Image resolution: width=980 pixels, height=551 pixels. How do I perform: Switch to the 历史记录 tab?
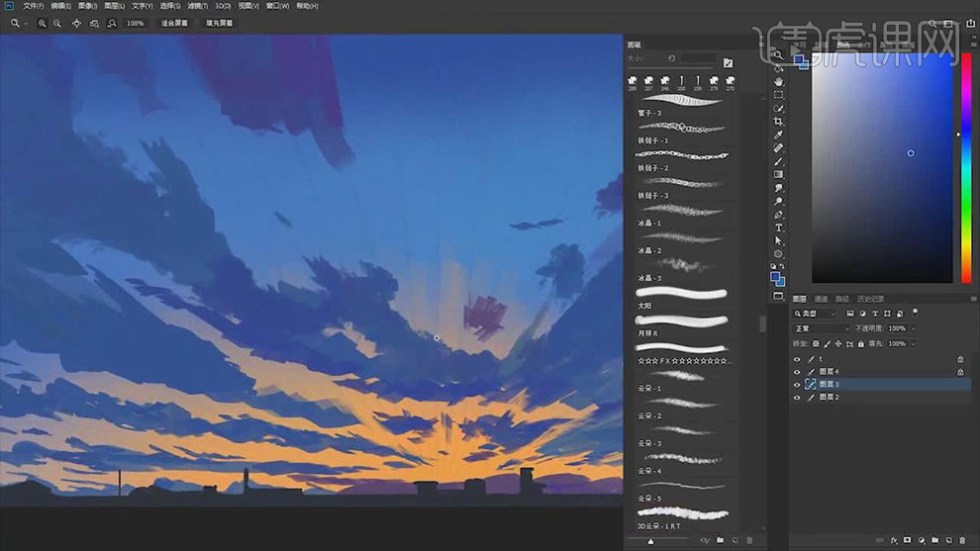(x=871, y=299)
